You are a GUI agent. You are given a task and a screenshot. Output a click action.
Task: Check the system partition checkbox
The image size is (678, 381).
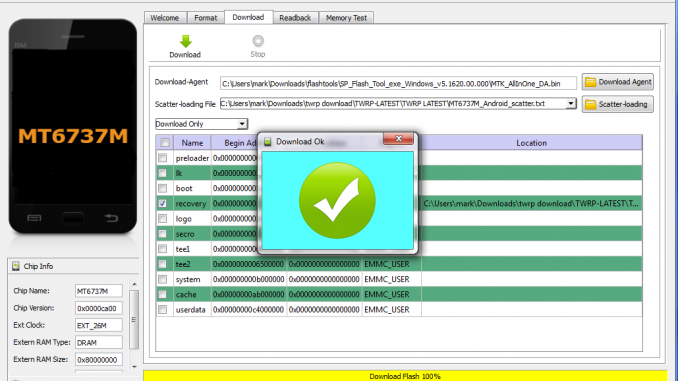tap(163, 279)
